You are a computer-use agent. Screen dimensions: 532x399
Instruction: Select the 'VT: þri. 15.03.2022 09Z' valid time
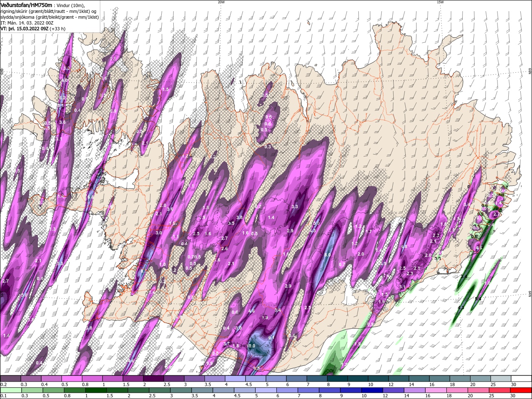pyautogui.click(x=25, y=29)
